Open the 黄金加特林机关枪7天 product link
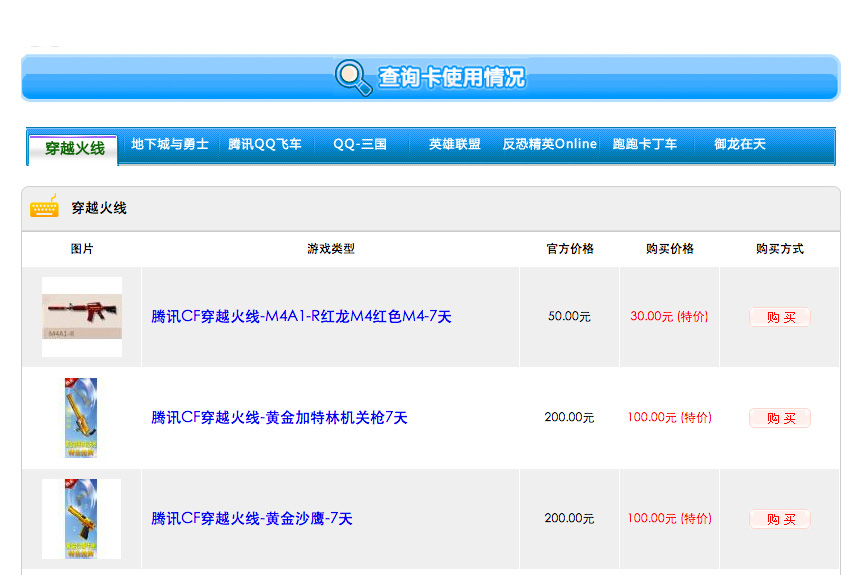The width and height of the screenshot is (857, 575). (x=279, y=418)
